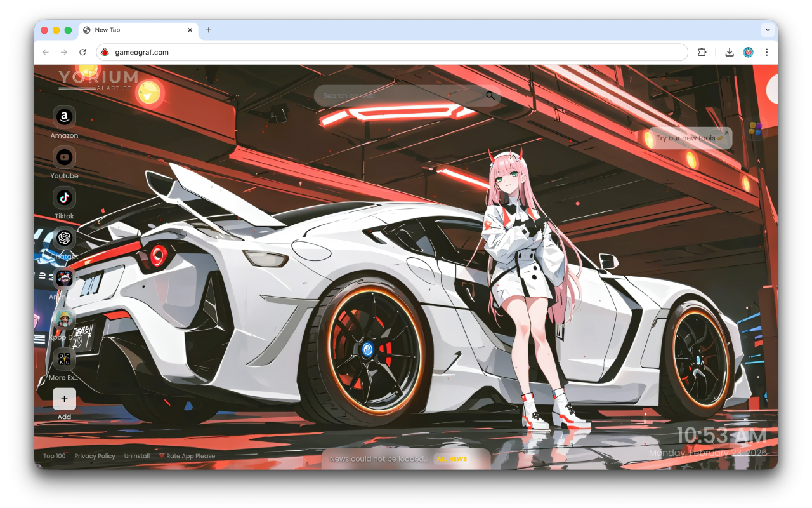Open the Kpop D... shortcut icon

coord(64,319)
